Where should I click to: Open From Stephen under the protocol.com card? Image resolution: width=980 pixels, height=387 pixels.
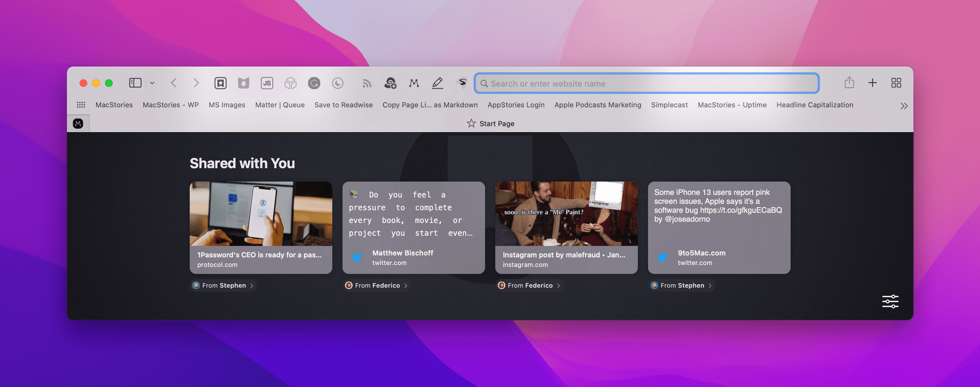pyautogui.click(x=223, y=285)
